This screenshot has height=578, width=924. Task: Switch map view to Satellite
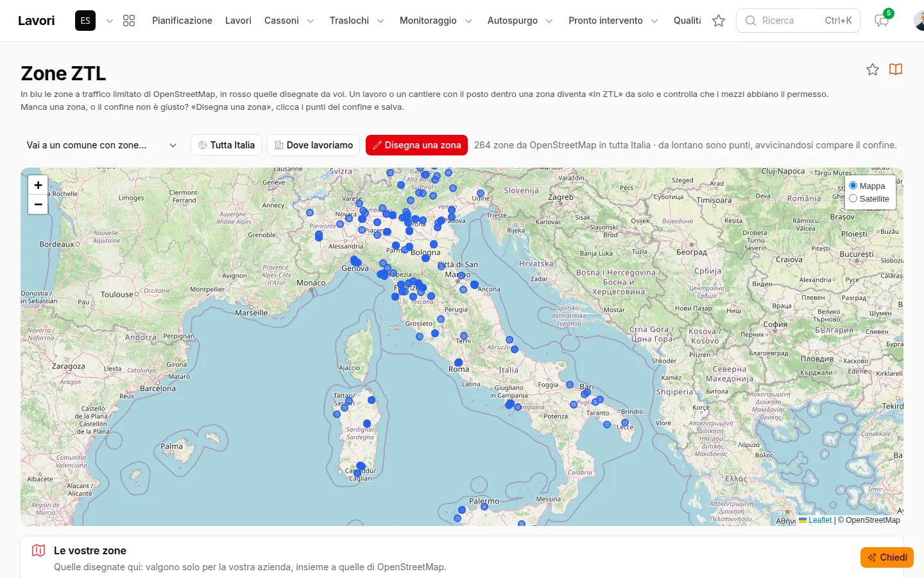pos(853,198)
